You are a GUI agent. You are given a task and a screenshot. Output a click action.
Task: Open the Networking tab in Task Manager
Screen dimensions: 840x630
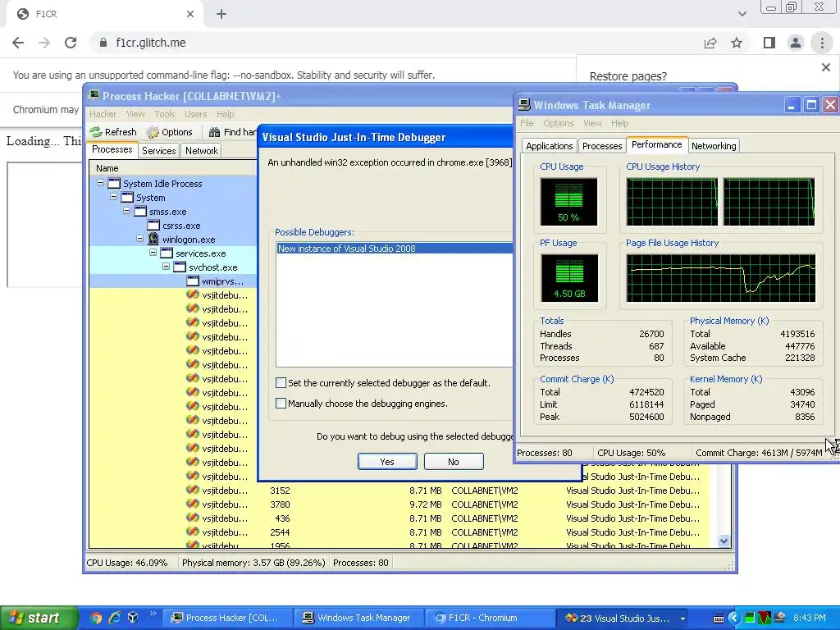(x=714, y=146)
